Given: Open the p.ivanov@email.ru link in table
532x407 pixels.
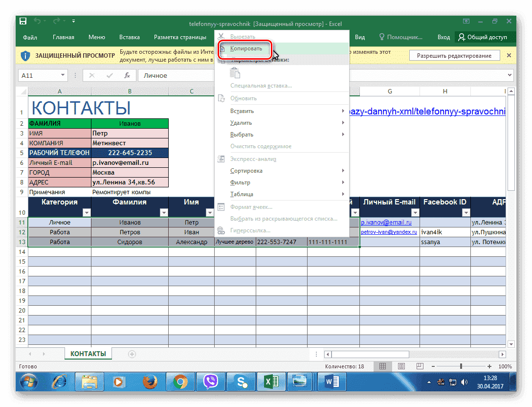Looking at the screenshot, I should tap(386, 222).
